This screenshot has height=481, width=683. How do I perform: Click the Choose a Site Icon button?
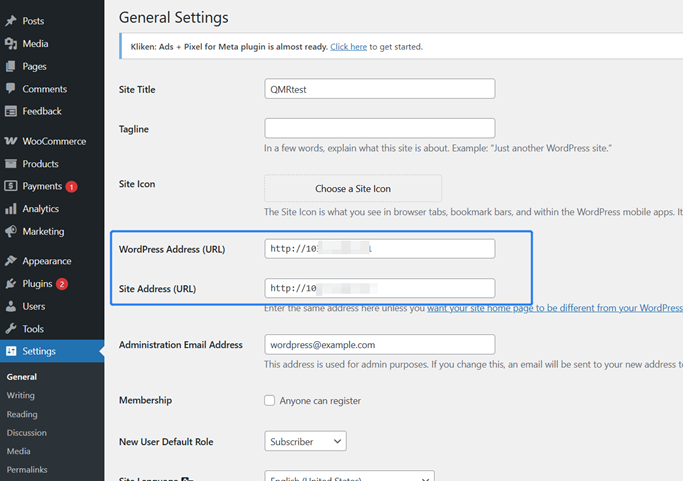tap(353, 189)
